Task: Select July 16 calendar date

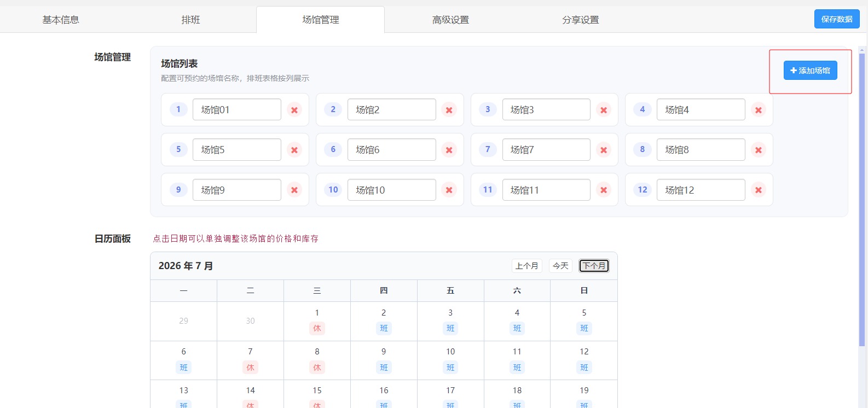Action: tap(384, 394)
